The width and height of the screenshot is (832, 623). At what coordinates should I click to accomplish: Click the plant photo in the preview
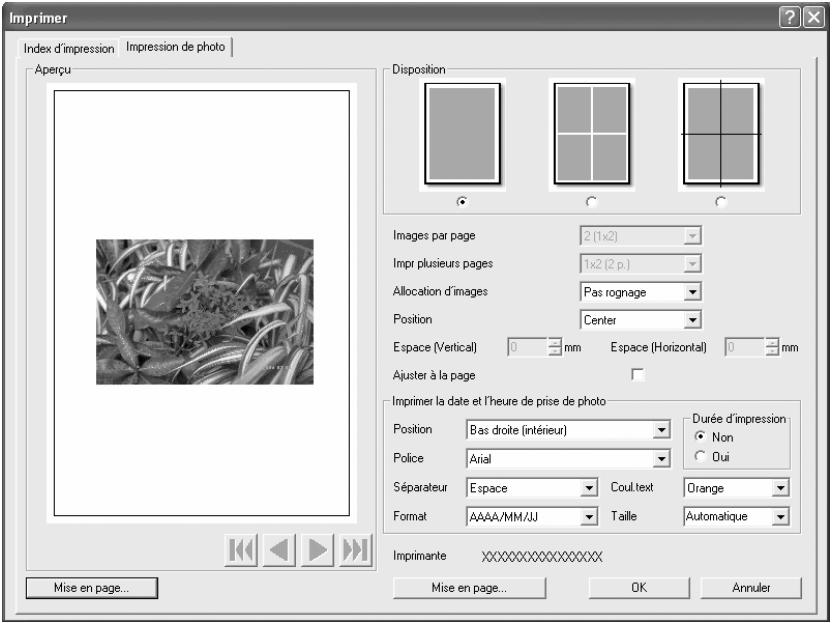click(x=205, y=312)
